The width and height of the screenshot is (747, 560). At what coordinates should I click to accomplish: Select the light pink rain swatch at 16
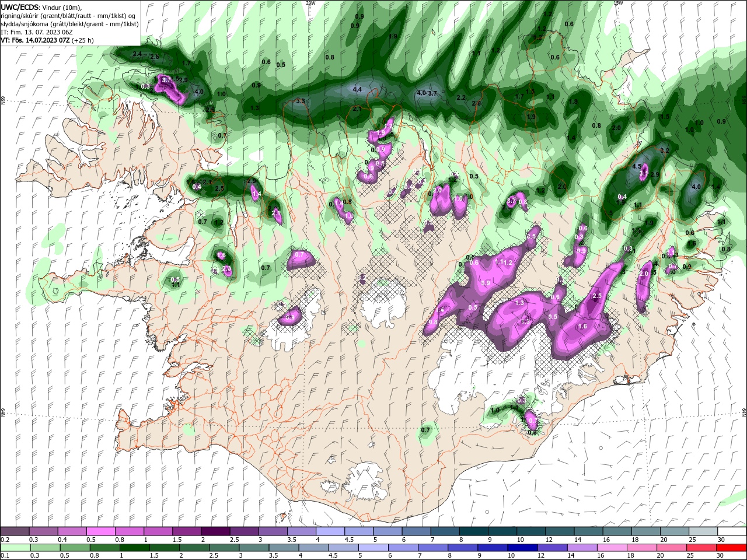(x=612, y=548)
